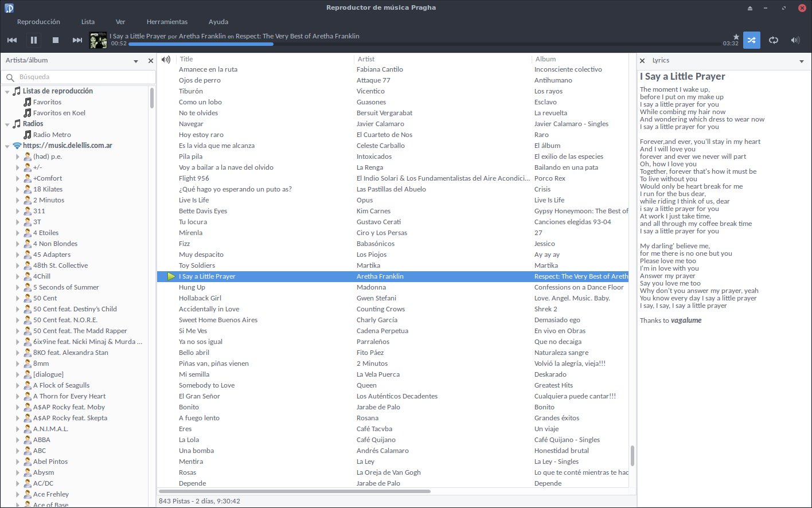Image resolution: width=812 pixels, height=508 pixels.
Task: Collapse the Radios section
Action: (x=7, y=124)
